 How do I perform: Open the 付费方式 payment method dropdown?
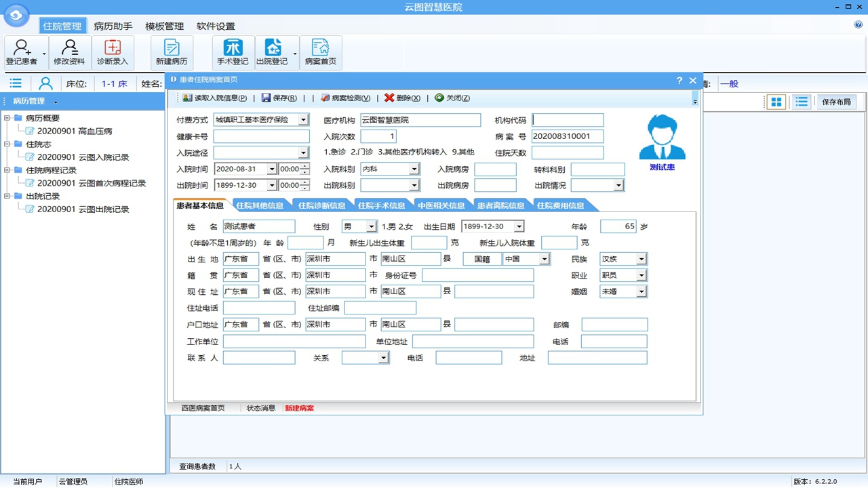303,120
